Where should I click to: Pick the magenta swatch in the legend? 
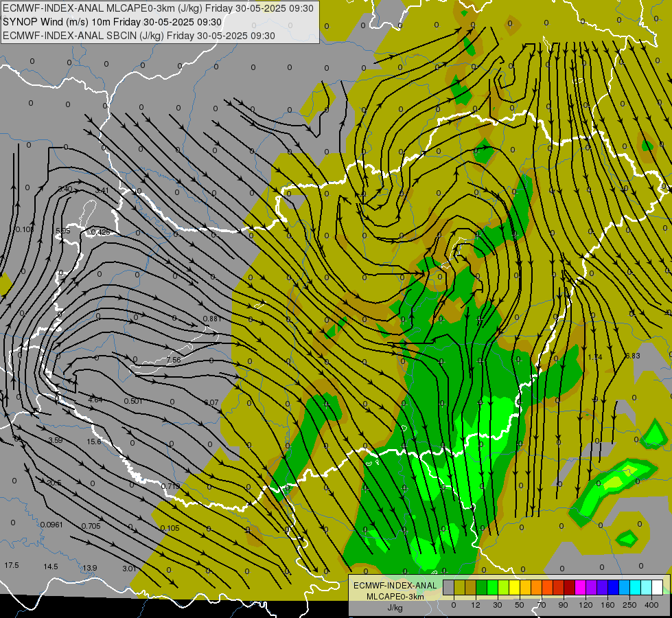pos(580,587)
